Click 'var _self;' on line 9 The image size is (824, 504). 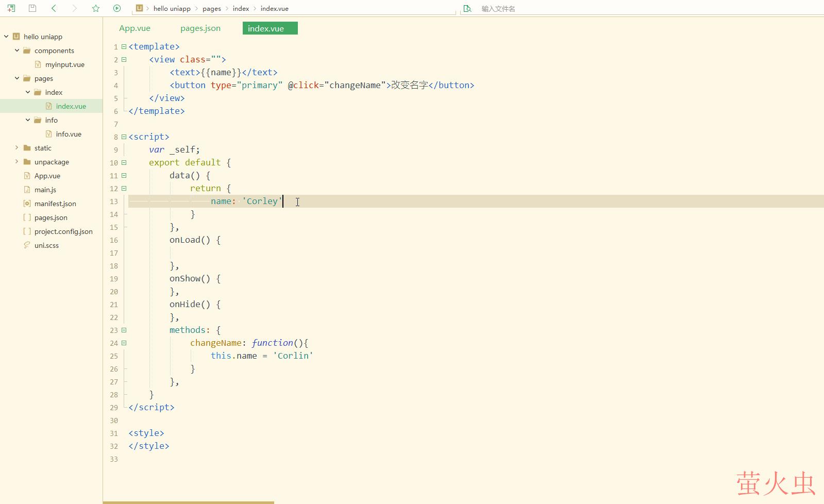pos(174,149)
